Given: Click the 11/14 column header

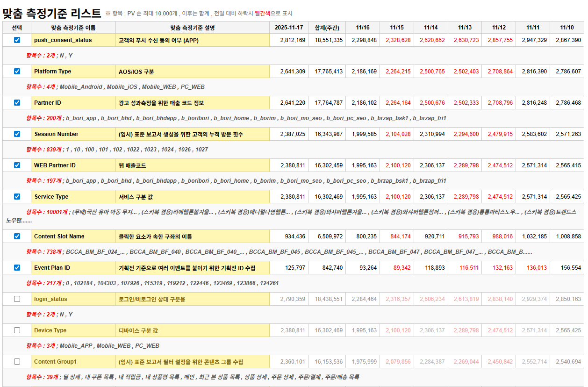Looking at the screenshot, I should 431,28.
